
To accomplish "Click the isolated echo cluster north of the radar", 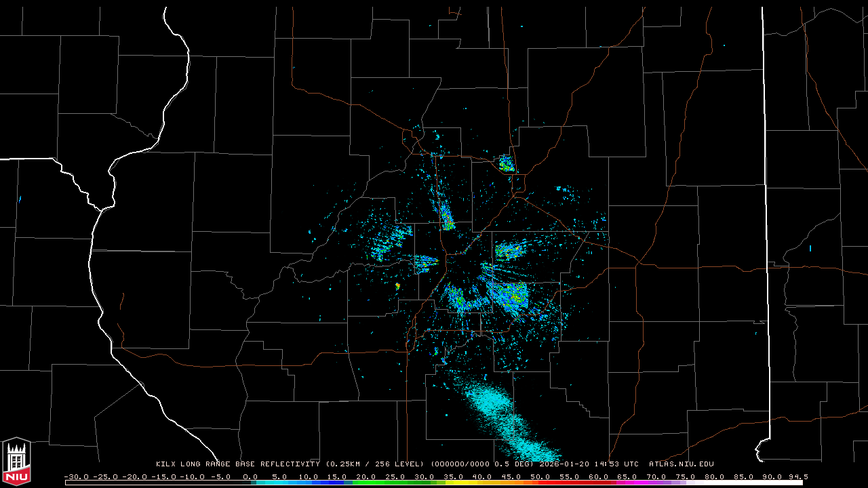I will 506,163.
